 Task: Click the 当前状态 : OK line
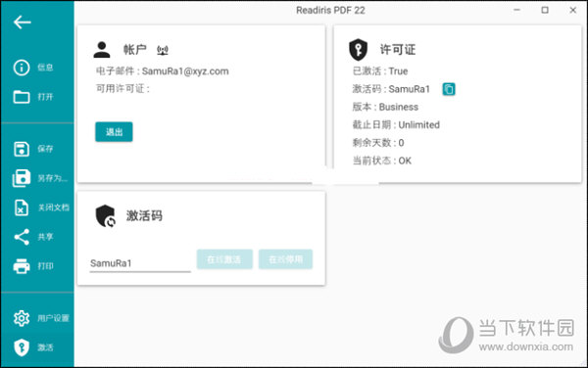pyautogui.click(x=382, y=161)
